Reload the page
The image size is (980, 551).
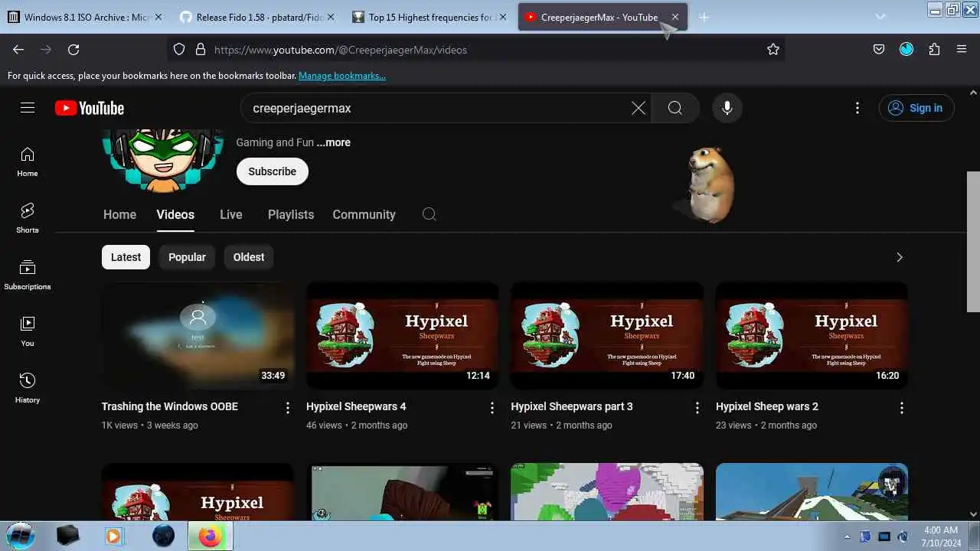tap(73, 49)
